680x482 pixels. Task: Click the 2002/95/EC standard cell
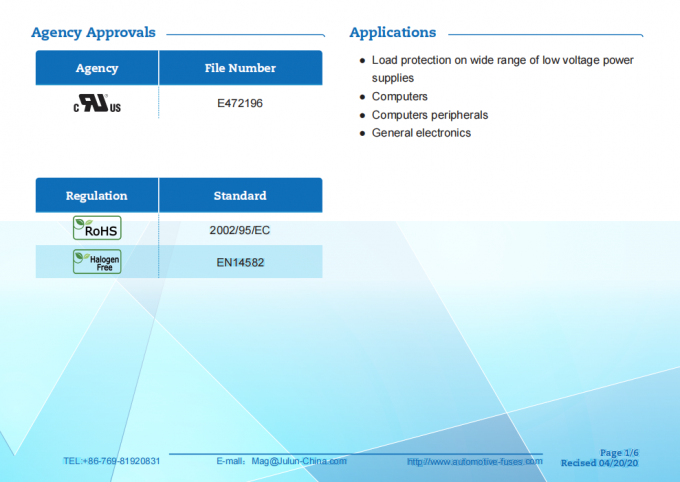pos(240,230)
